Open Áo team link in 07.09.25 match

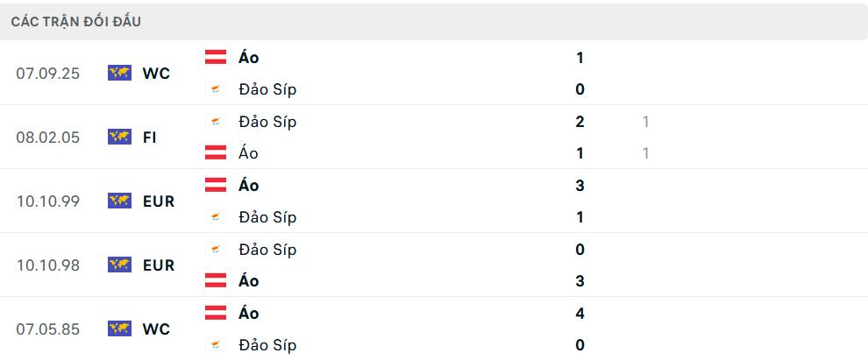(248, 58)
